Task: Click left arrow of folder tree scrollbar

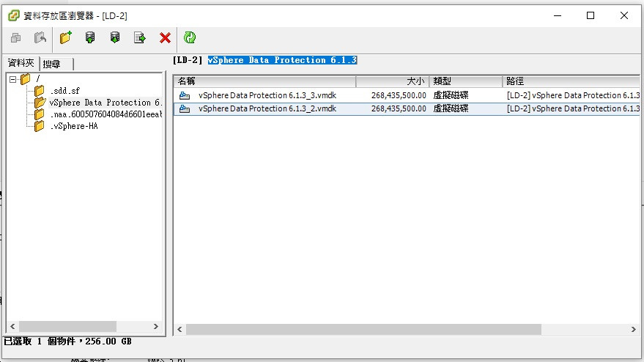Action: click(x=12, y=326)
